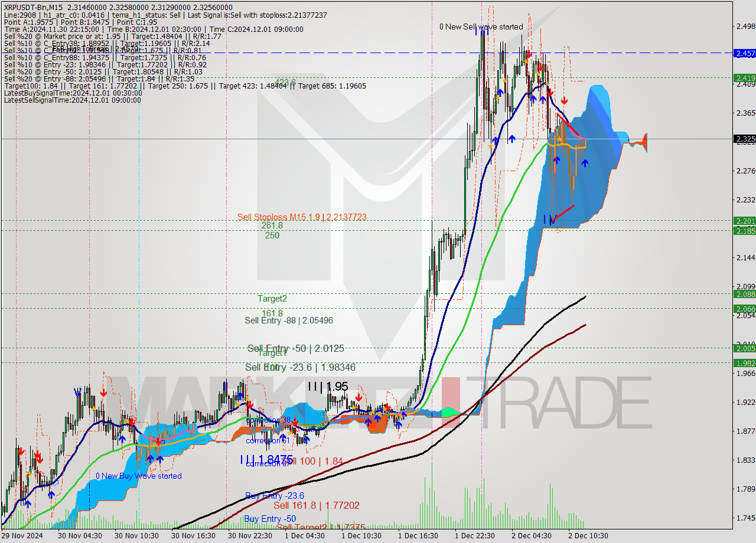756x543 pixels.
Task: Click the Target2 label
Action: [272, 299]
